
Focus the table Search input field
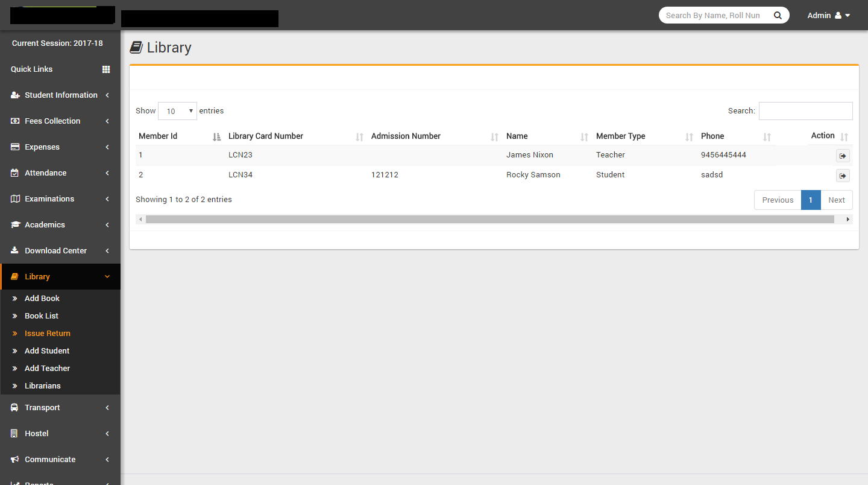[805, 111]
